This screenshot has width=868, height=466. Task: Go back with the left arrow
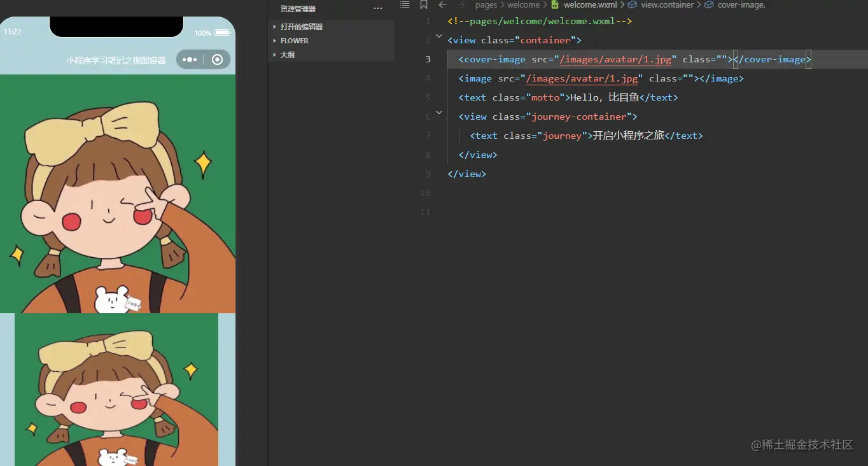click(443, 4)
